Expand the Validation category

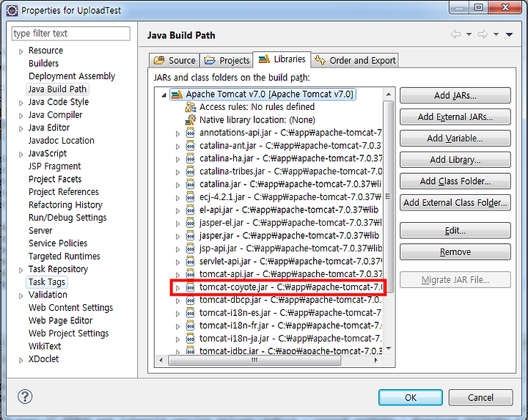coord(21,296)
